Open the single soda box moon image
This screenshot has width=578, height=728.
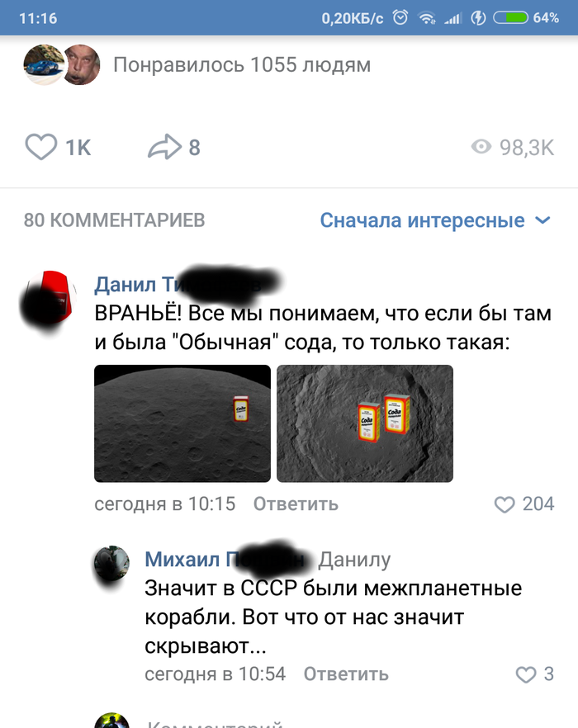point(182,423)
